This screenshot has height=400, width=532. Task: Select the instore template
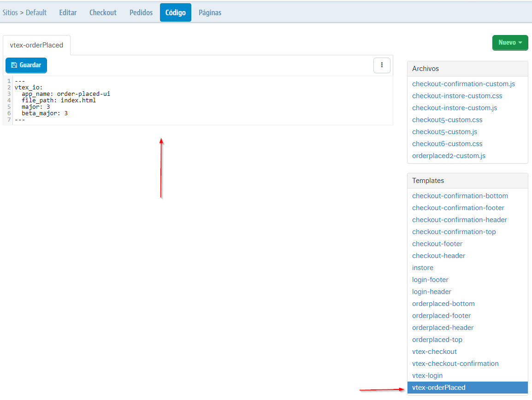click(422, 267)
